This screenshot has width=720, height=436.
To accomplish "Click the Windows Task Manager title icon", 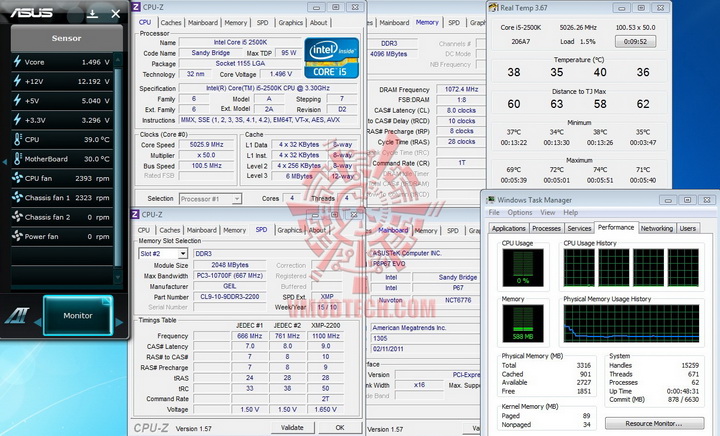I will [490, 200].
